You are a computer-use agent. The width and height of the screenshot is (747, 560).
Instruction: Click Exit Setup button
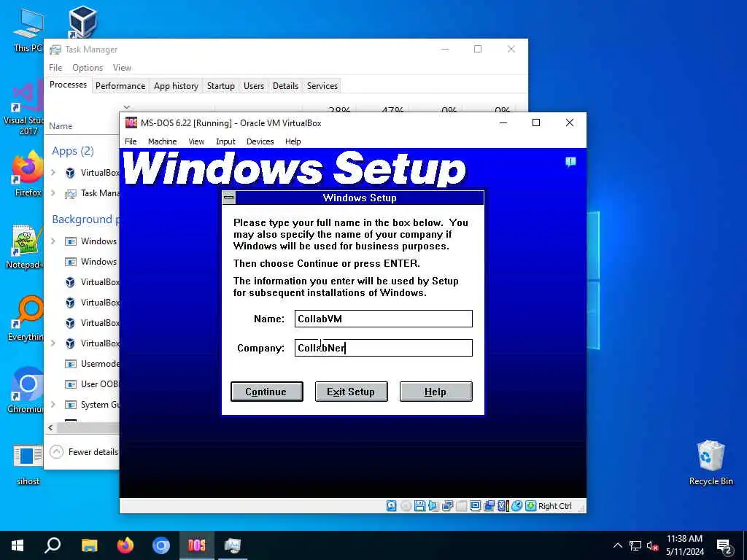pyautogui.click(x=351, y=392)
